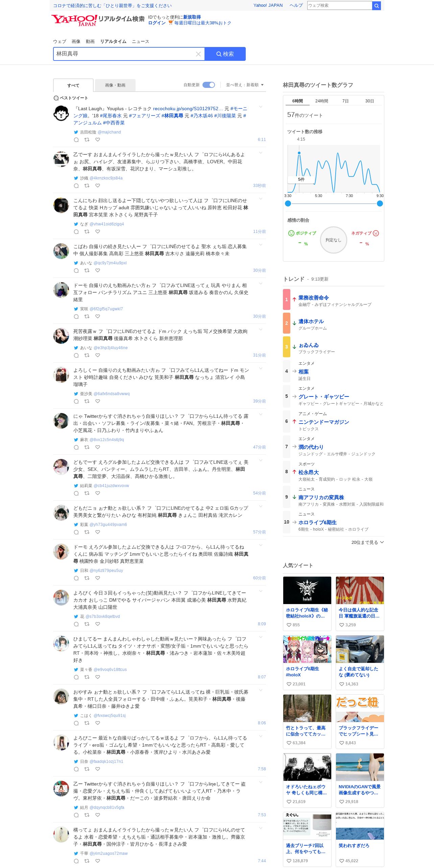434x868 pixels.
Task: Expand options chevron on 千華 tweet
Action: pos(261,828)
